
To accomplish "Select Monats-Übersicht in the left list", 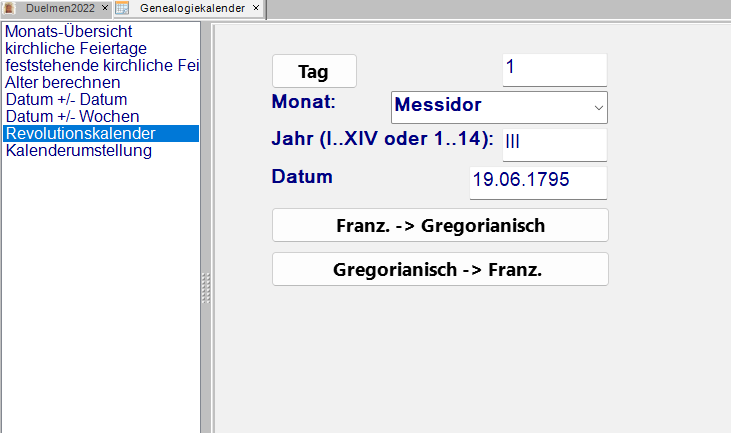I will coord(68,32).
